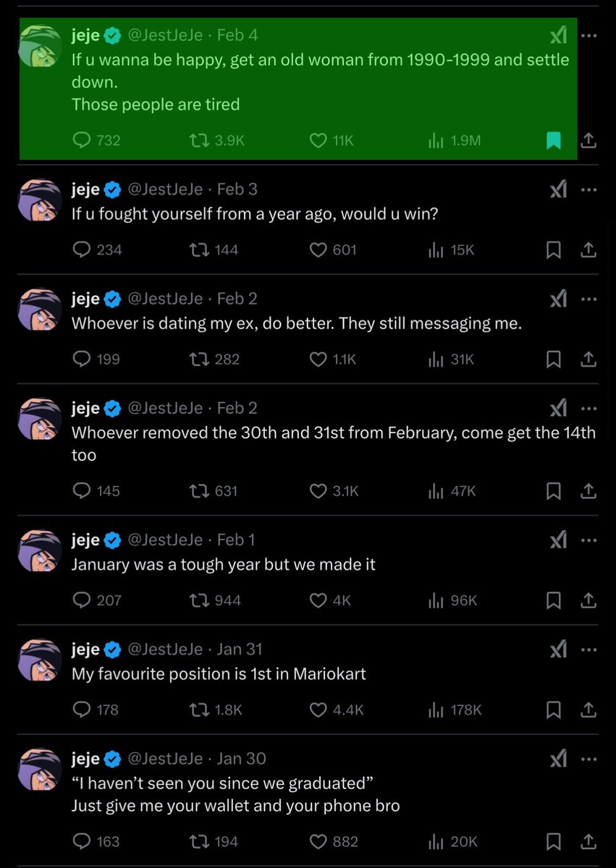Image resolution: width=616 pixels, height=868 pixels.
Task: Open more options on the Feb 3 tweet
Action: pos(588,190)
